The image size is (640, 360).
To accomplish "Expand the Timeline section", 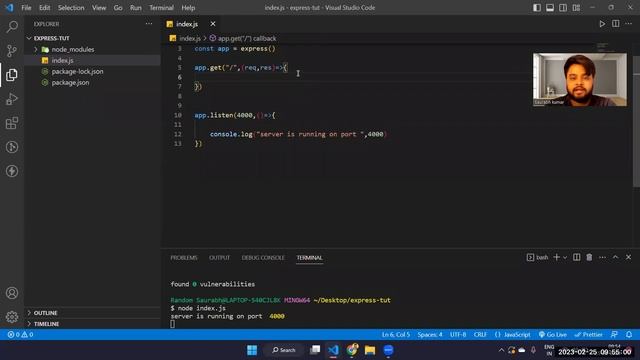I will 46,324.
